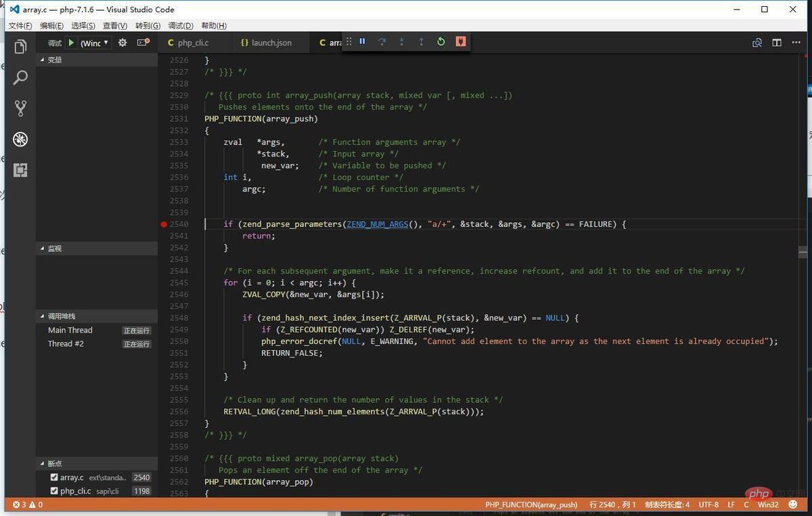Open the Source Control view

tap(20, 108)
